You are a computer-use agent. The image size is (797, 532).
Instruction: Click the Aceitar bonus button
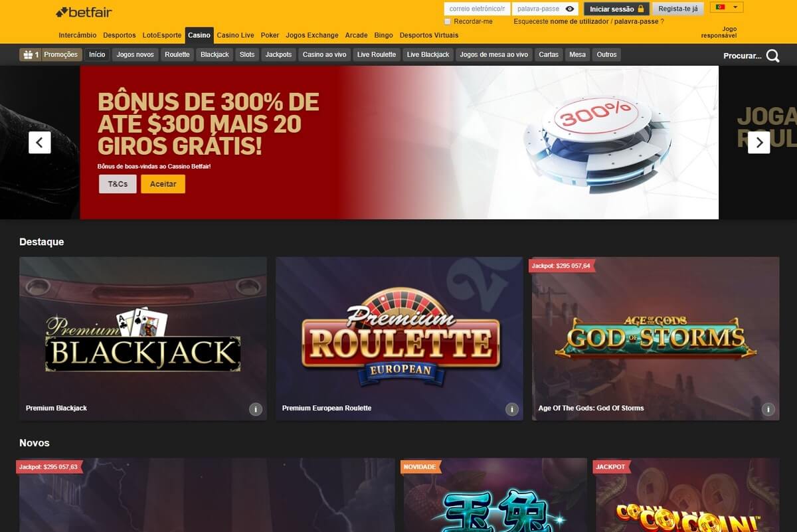[163, 184]
